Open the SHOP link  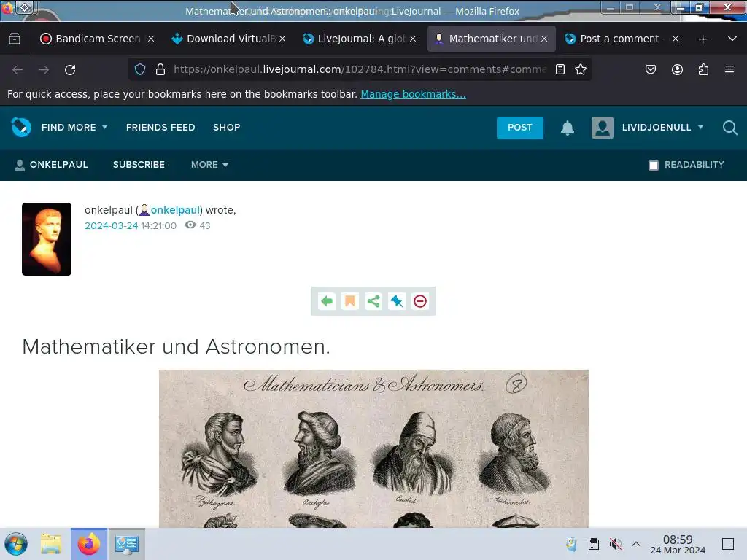[x=227, y=128]
